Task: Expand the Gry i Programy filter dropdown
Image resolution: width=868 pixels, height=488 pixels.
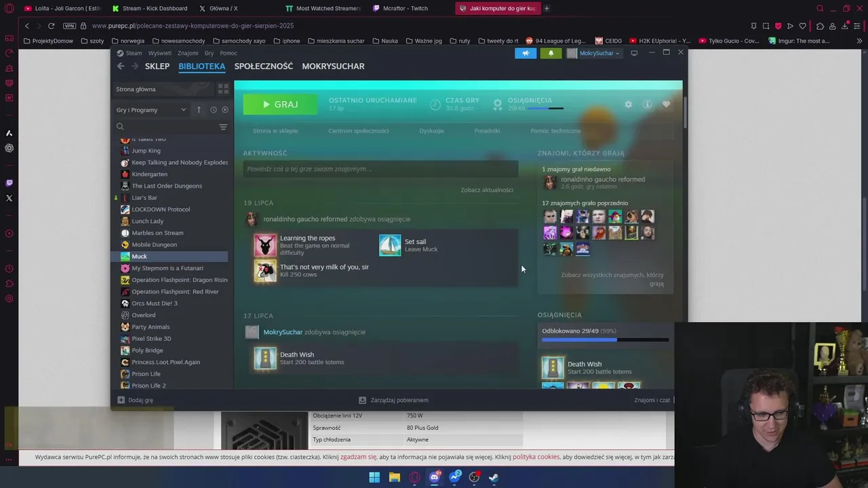Action: pyautogui.click(x=151, y=110)
